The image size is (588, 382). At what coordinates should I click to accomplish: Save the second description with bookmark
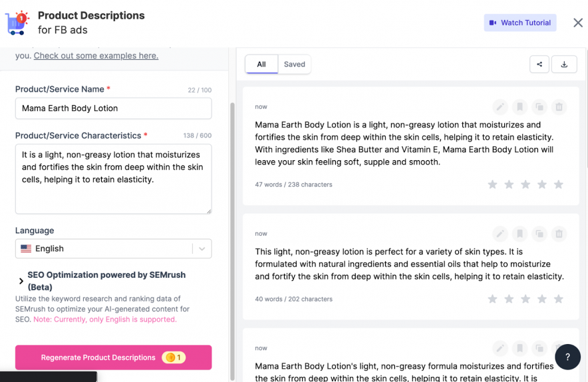pyautogui.click(x=519, y=234)
